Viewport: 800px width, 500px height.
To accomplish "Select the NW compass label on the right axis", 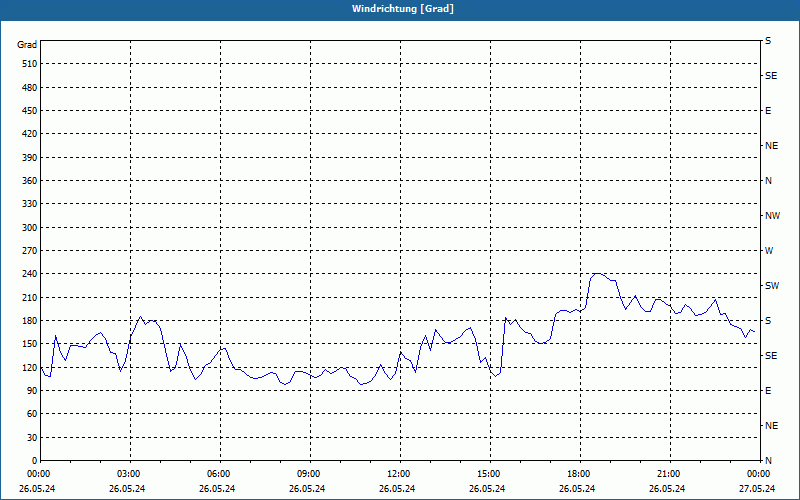I will click(x=772, y=216).
